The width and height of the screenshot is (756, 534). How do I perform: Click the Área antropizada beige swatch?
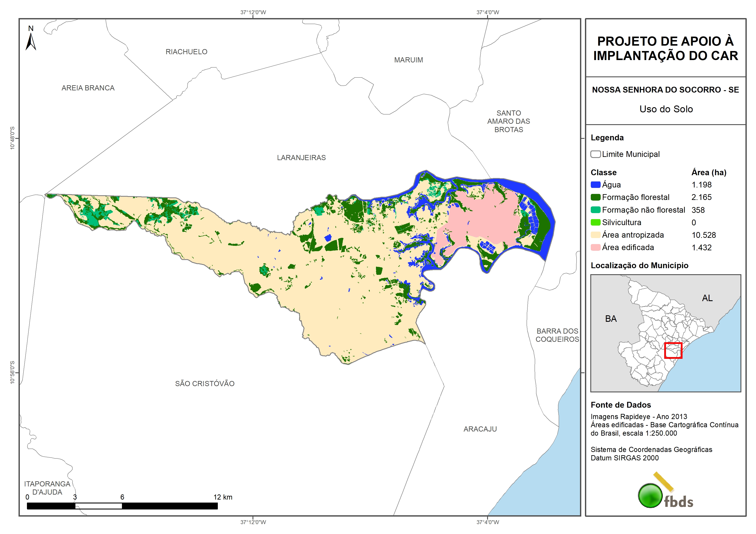595,235
